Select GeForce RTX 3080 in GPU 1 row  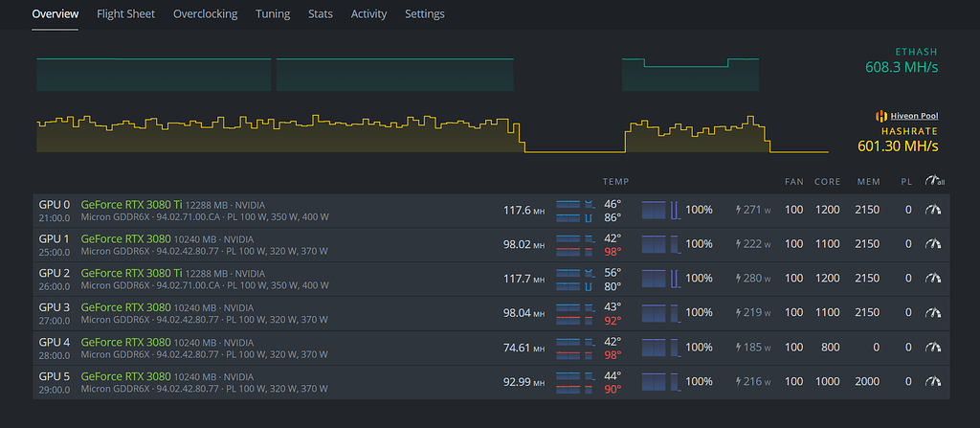tap(125, 238)
